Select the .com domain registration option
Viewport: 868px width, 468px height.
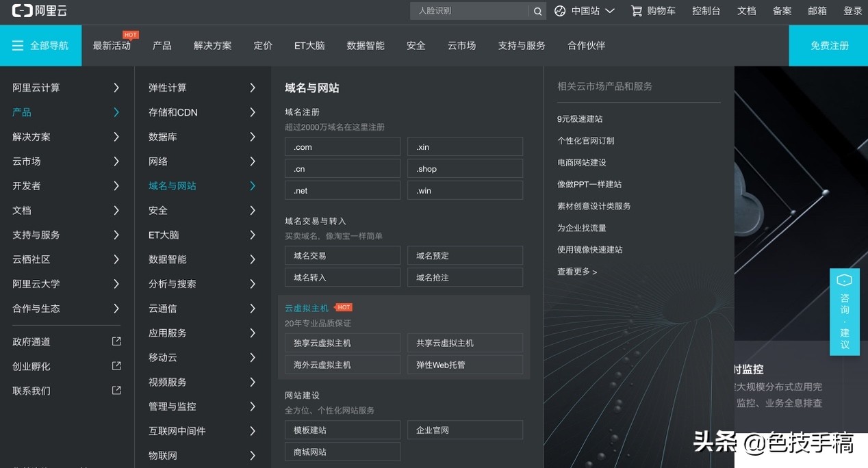pyautogui.click(x=342, y=146)
